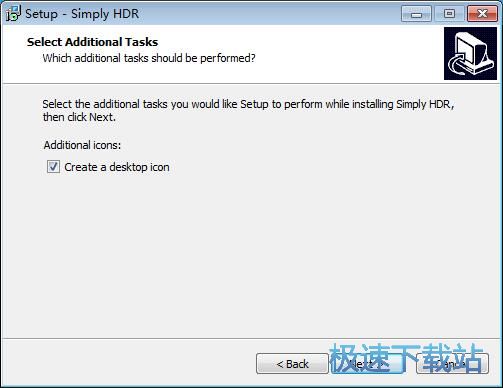503x388 pixels.
Task: Click the 'Select Additional Tasks' heading
Action: pos(92,42)
